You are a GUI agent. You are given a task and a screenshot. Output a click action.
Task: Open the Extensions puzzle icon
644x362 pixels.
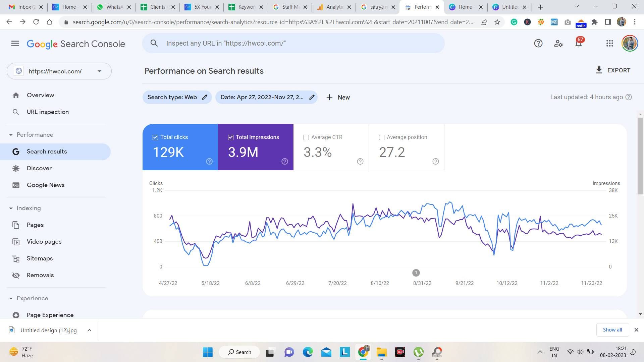click(x=594, y=22)
